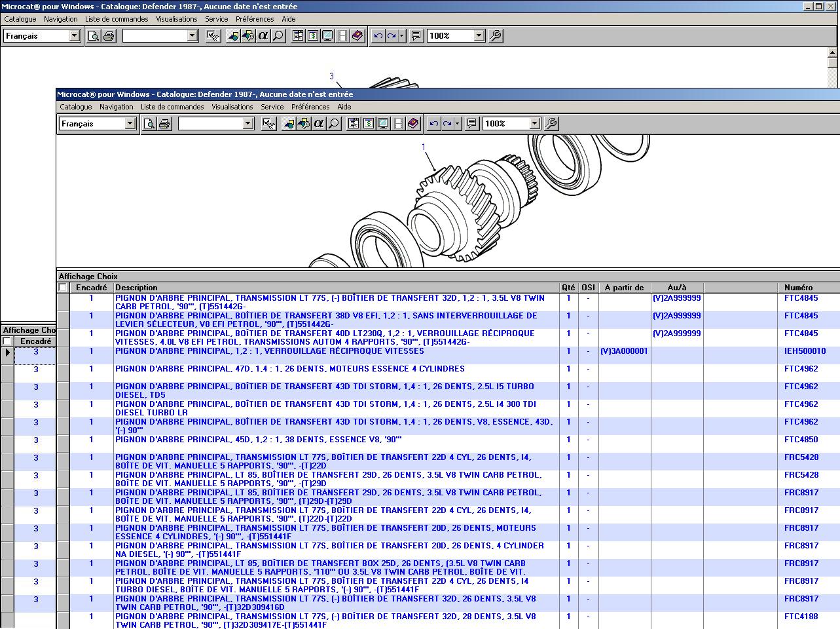Open the Français language dropdown in front window
840x629 pixels.
(x=130, y=124)
